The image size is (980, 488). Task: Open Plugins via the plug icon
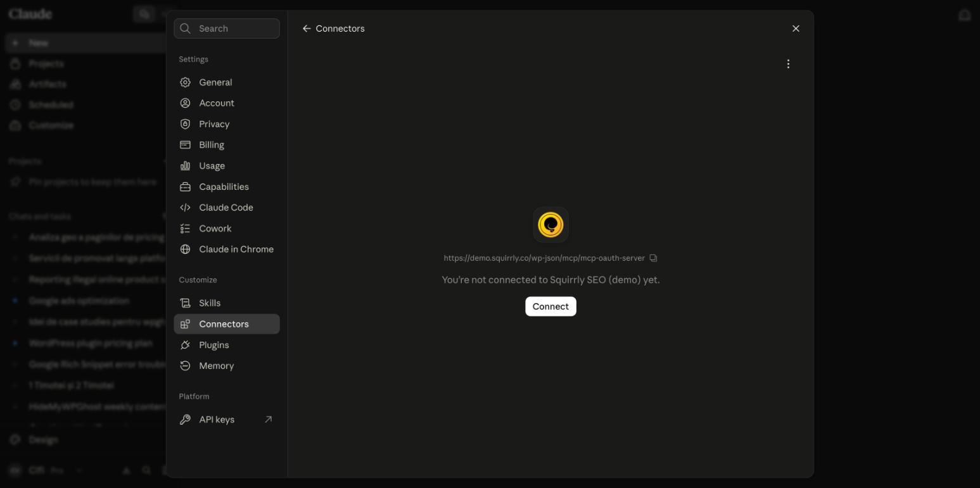185,345
